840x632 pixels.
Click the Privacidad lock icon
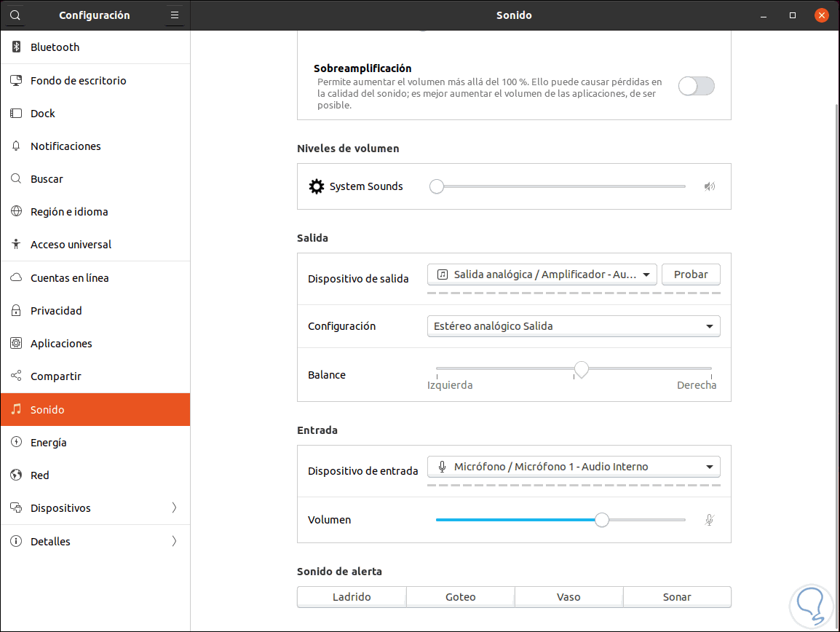16,311
